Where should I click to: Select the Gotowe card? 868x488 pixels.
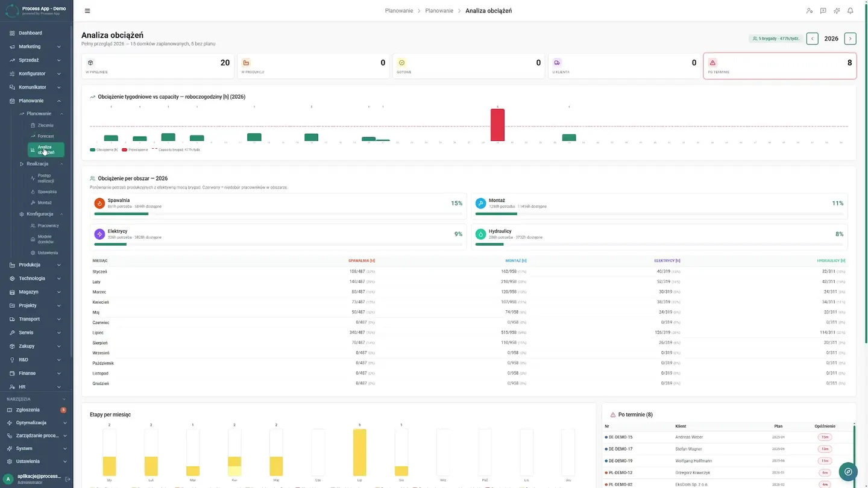[469, 66]
